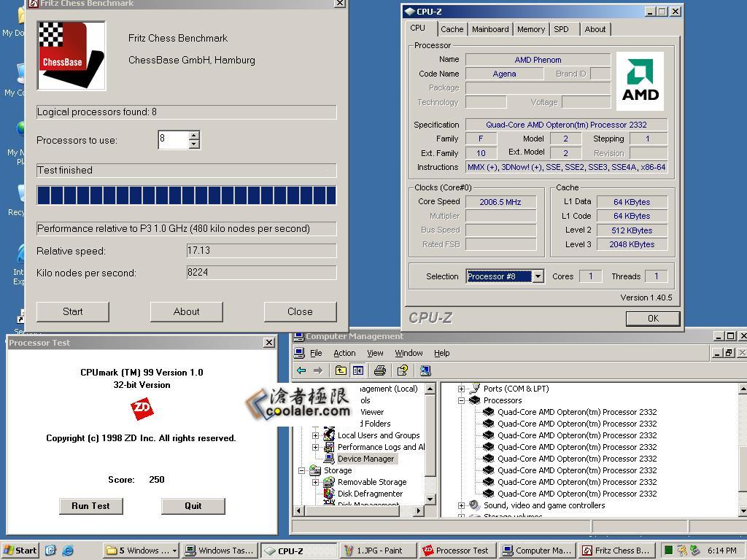Click About button in Fritz Chess Benchmark
This screenshot has height=560, width=747.
point(186,311)
